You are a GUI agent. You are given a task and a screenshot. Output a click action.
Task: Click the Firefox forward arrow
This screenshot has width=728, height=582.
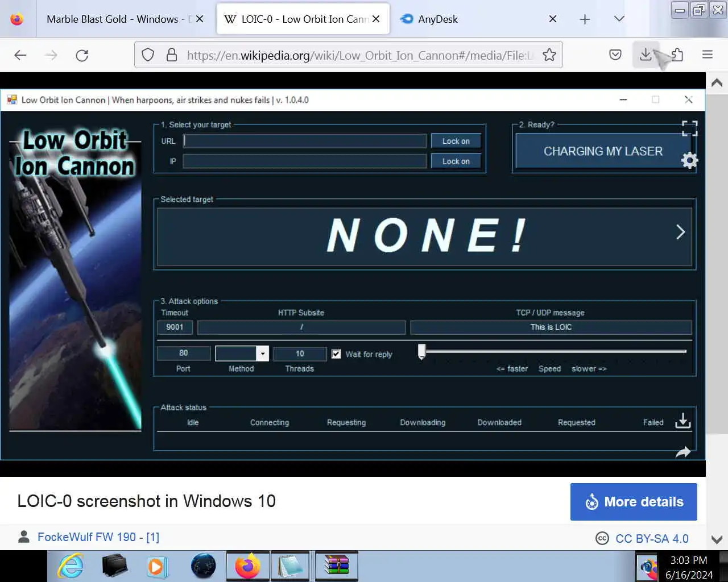click(51, 55)
